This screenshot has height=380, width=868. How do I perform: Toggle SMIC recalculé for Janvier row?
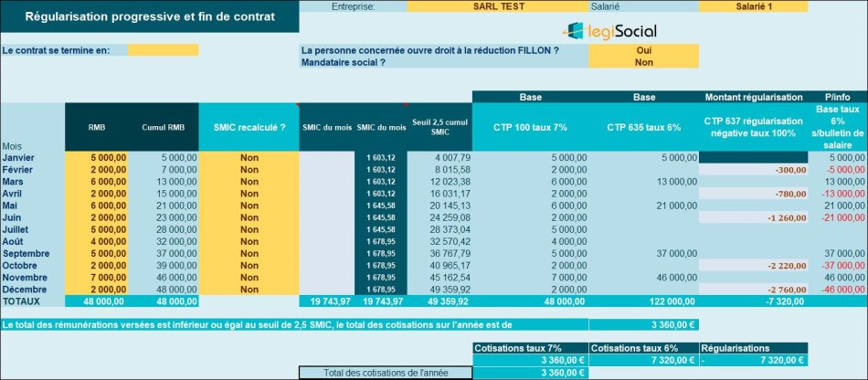tap(249, 157)
